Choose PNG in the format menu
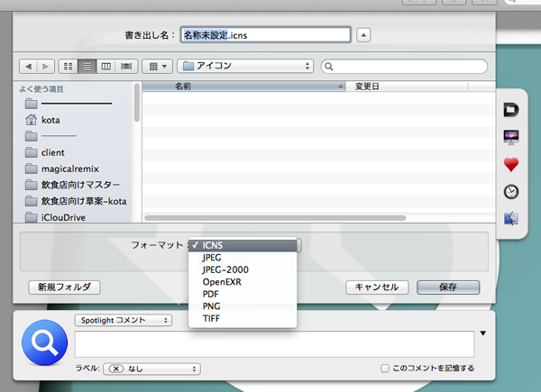 pyautogui.click(x=243, y=306)
